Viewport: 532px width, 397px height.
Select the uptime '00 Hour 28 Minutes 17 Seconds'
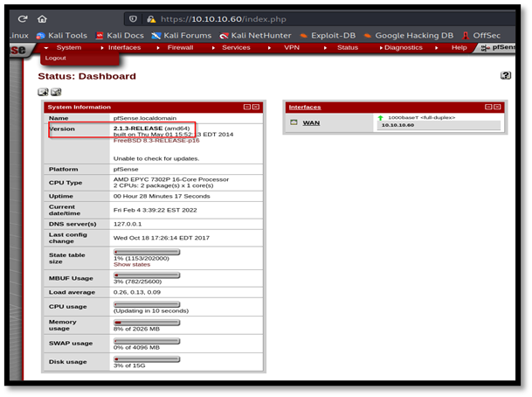[162, 196]
